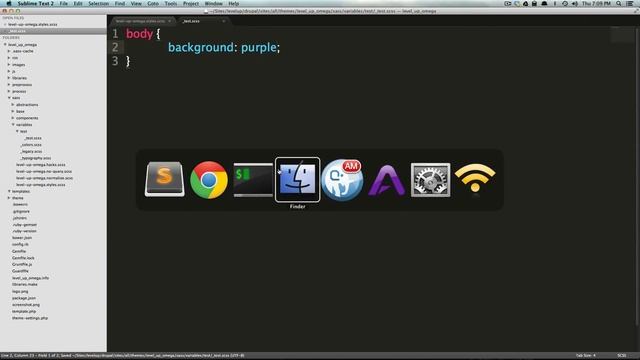Close the level-up-omega.styles.scss tab
This screenshot has width=640, height=360.
[169, 21]
